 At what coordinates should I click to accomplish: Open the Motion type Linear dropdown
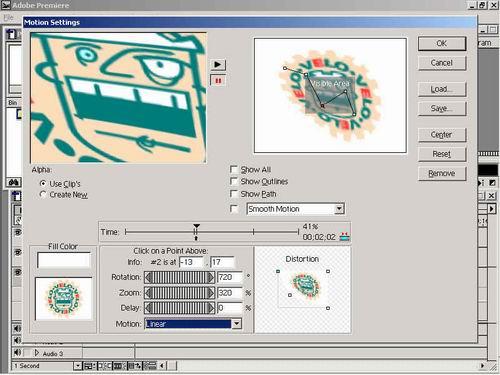236,324
